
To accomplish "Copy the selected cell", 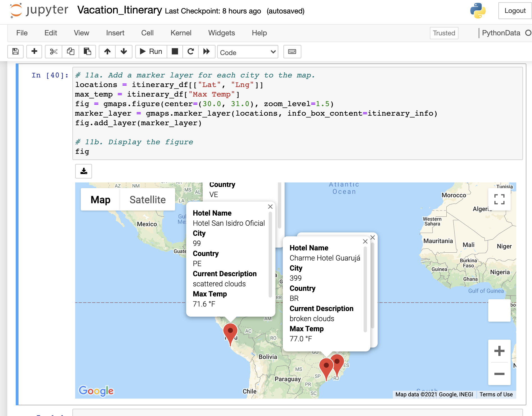I will (70, 52).
